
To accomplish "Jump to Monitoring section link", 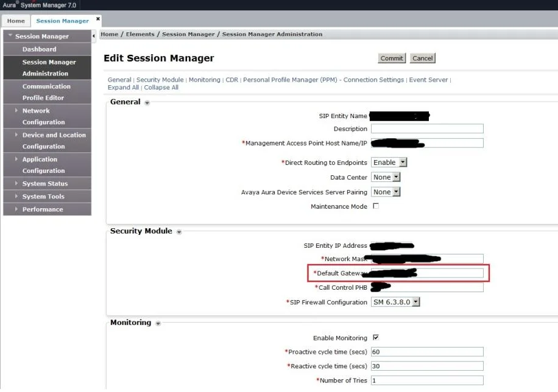I will (x=204, y=80).
